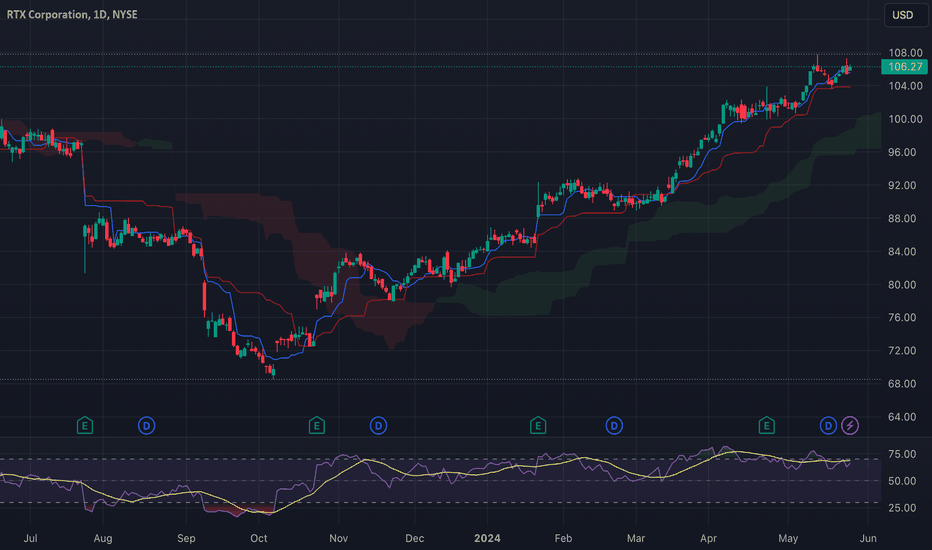This screenshot has height=550, width=932.
Task: Click the RSI 25.00 level label
Action: [902, 508]
